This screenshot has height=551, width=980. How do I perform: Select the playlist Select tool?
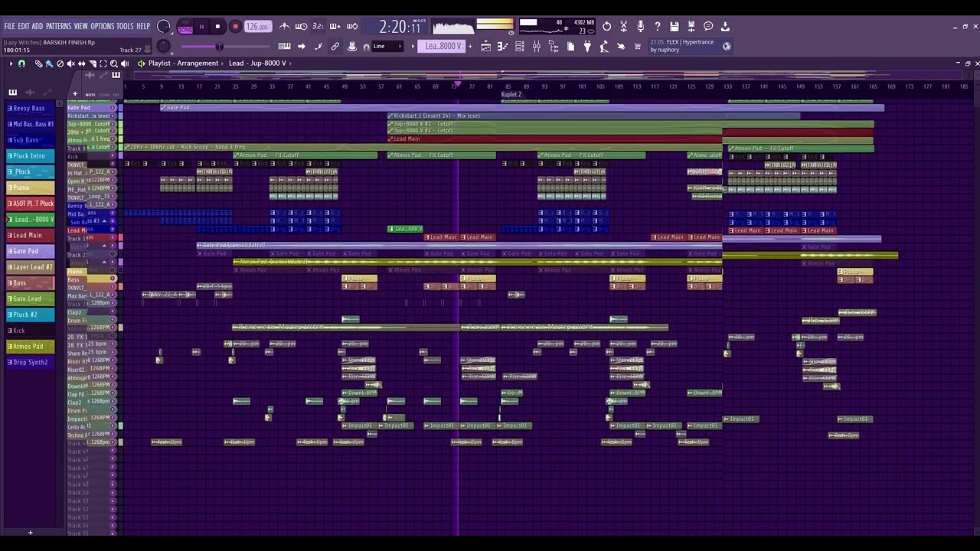click(103, 64)
